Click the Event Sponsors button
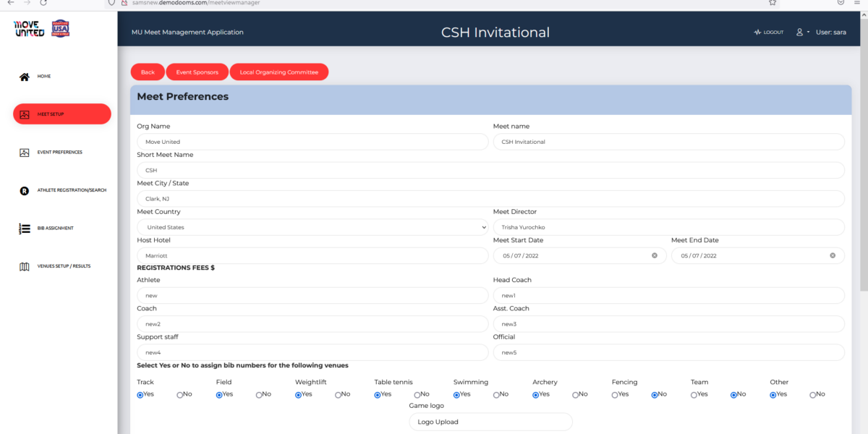Viewport: 868px width, 434px height. tap(197, 72)
